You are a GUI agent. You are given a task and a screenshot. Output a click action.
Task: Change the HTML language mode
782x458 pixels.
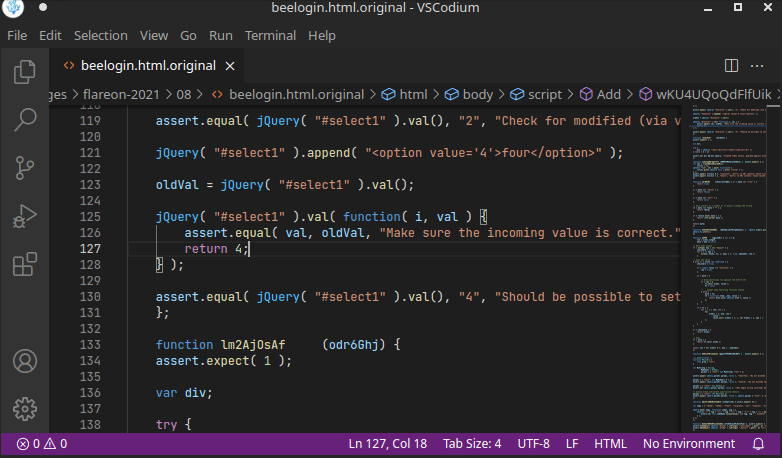tap(610, 444)
